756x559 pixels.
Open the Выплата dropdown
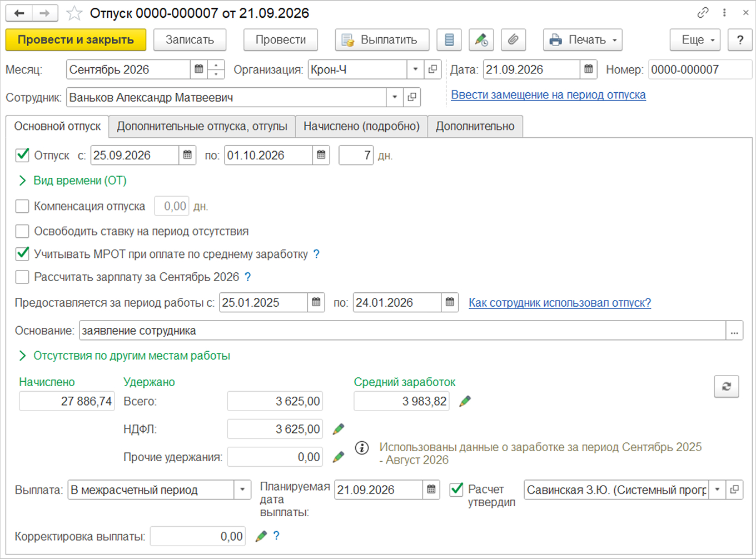242,490
